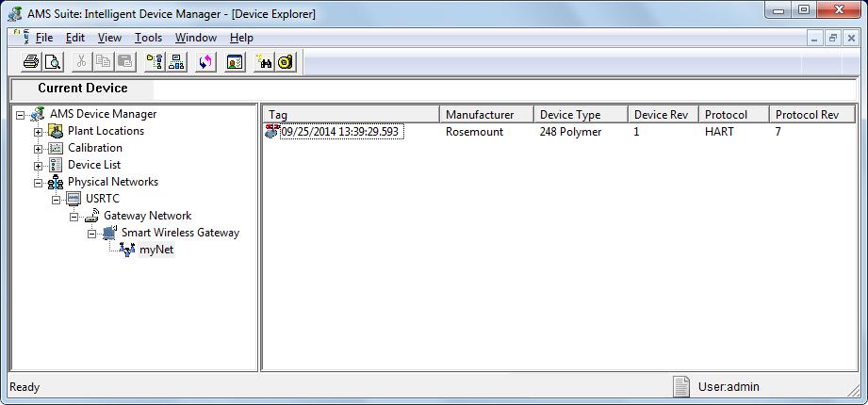Select the myNet tree item
The width and height of the screenshot is (868, 405).
[156, 250]
